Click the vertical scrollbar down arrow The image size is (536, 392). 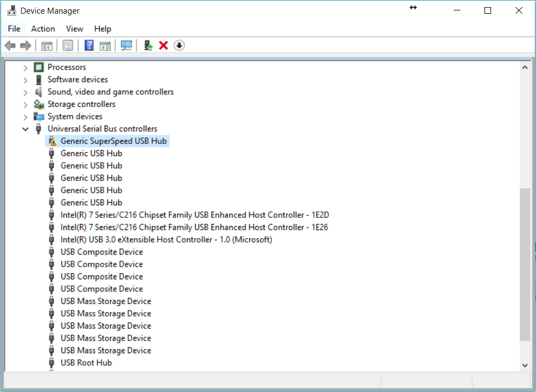point(524,365)
